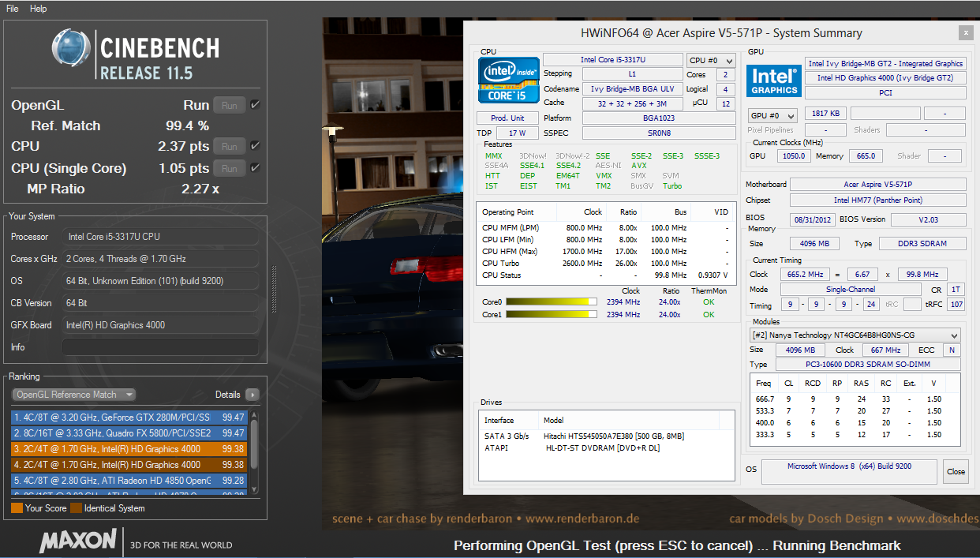Click the Cinebench globe logo
Screen dimensions: 980x558
(x=72, y=50)
